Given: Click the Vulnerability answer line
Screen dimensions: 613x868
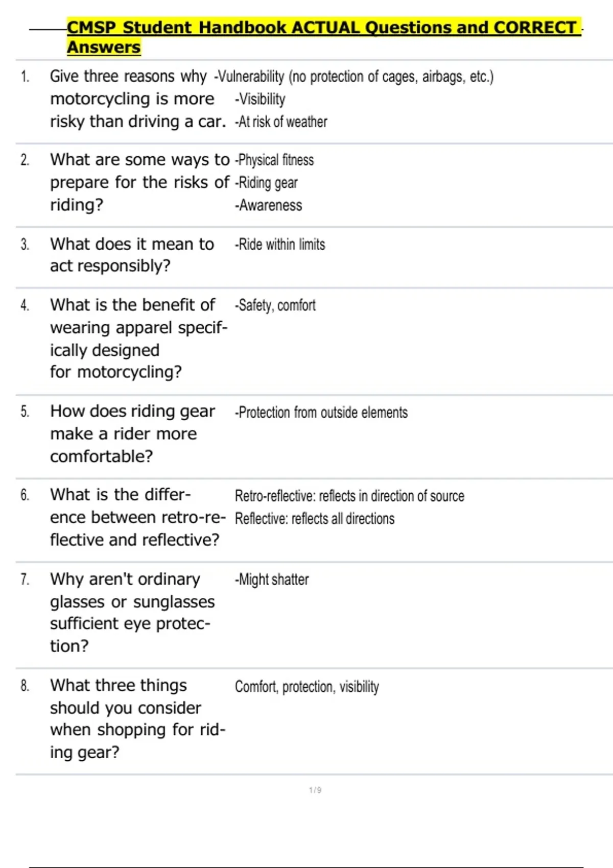Looking at the screenshot, I should coord(354,77).
